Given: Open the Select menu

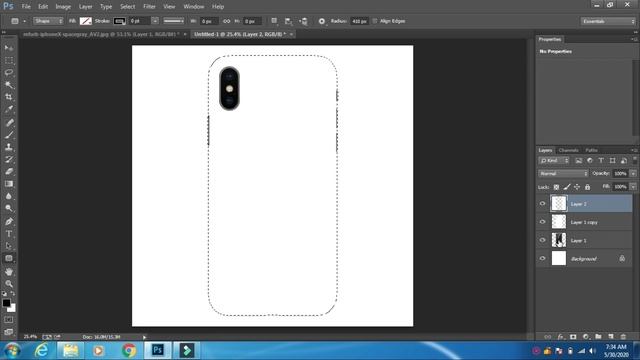Looking at the screenshot, I should [x=127, y=7].
